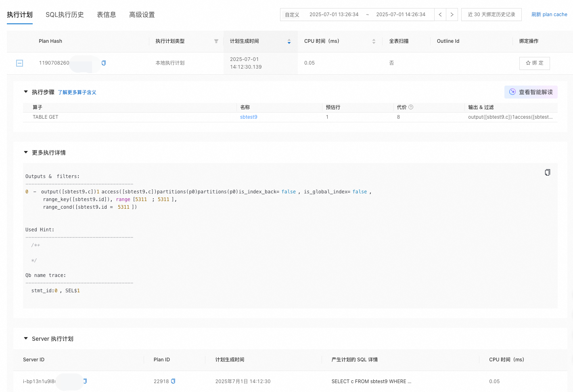This screenshot has height=392, width=573.
Task: Sort by 计划生成时间 column
Action: (x=289, y=41)
